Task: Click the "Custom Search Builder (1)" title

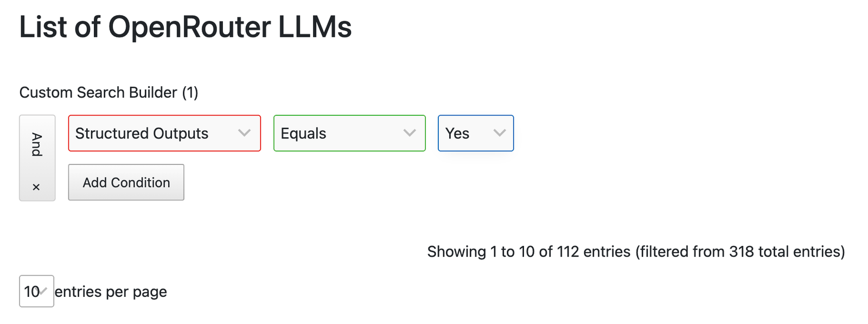Action: click(108, 92)
